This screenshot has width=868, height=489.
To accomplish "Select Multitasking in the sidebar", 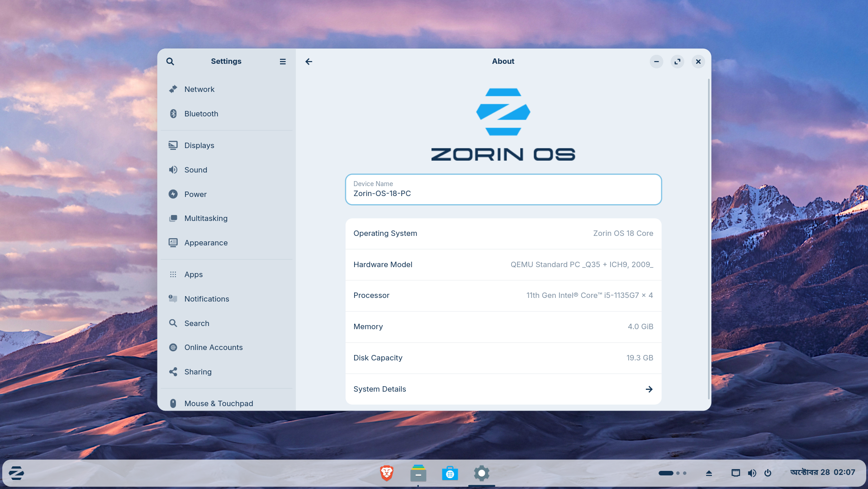I will point(227,218).
